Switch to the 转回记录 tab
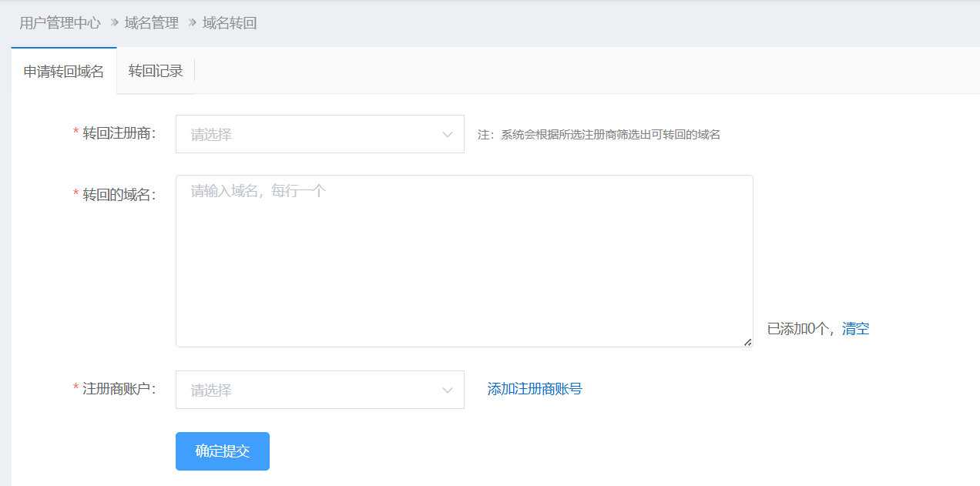This screenshot has height=486, width=980. click(156, 71)
